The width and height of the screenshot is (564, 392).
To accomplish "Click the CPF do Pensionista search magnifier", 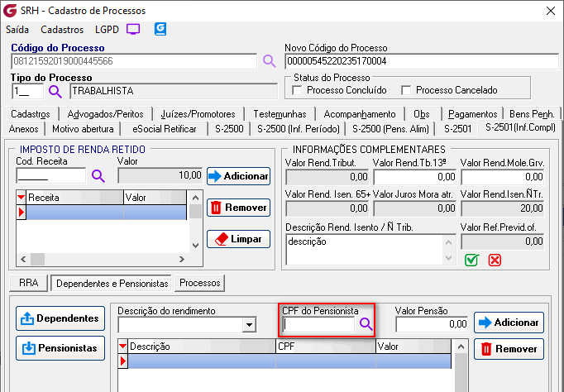I will coord(366,324).
